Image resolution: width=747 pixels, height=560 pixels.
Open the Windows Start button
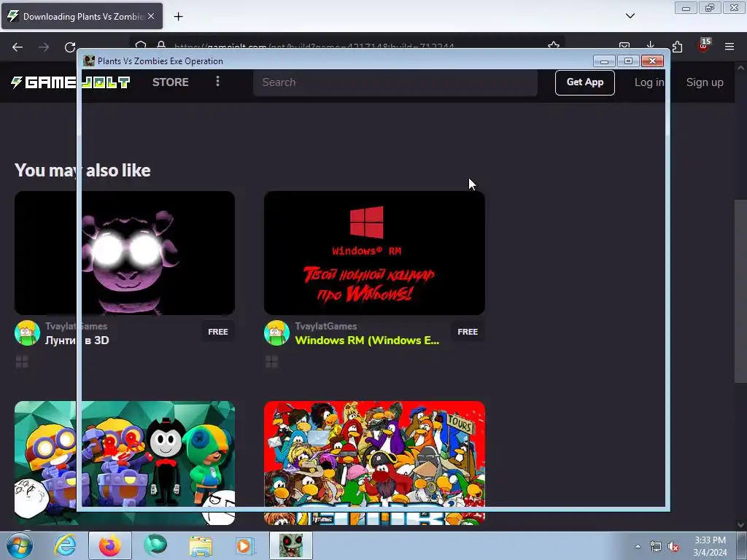click(x=20, y=545)
